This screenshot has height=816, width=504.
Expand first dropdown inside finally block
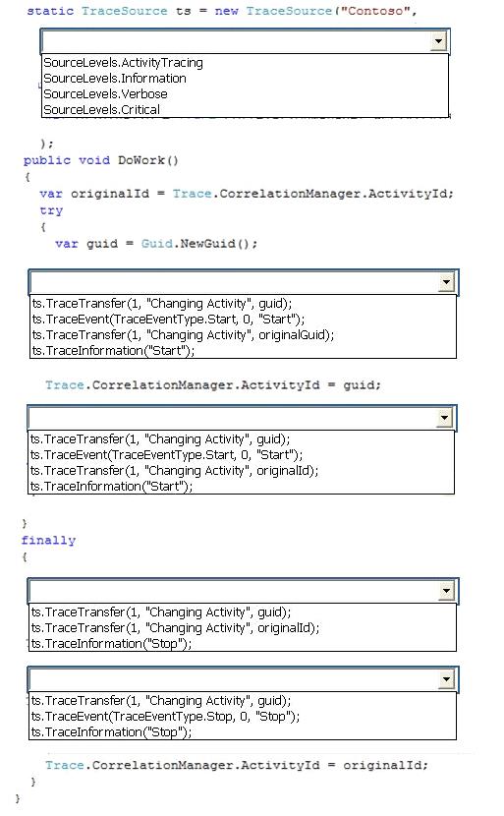(446, 590)
